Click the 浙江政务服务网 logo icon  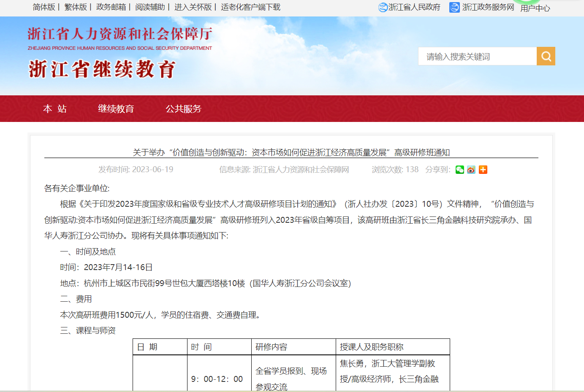click(454, 7)
